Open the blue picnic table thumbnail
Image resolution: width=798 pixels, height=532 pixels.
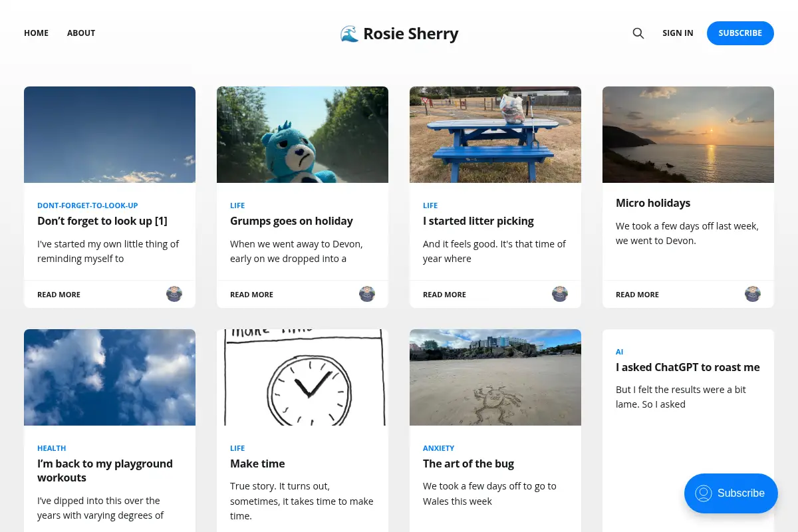tap(495, 134)
